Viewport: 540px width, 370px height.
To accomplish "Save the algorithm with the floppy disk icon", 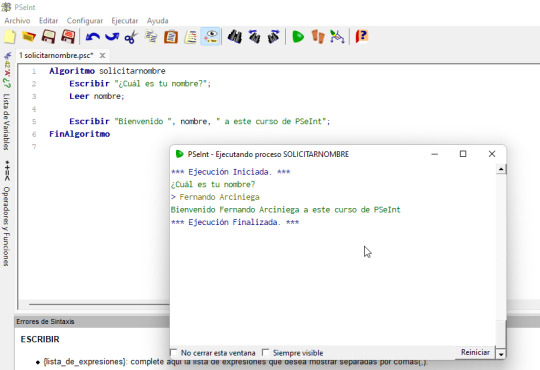I will click(x=49, y=37).
